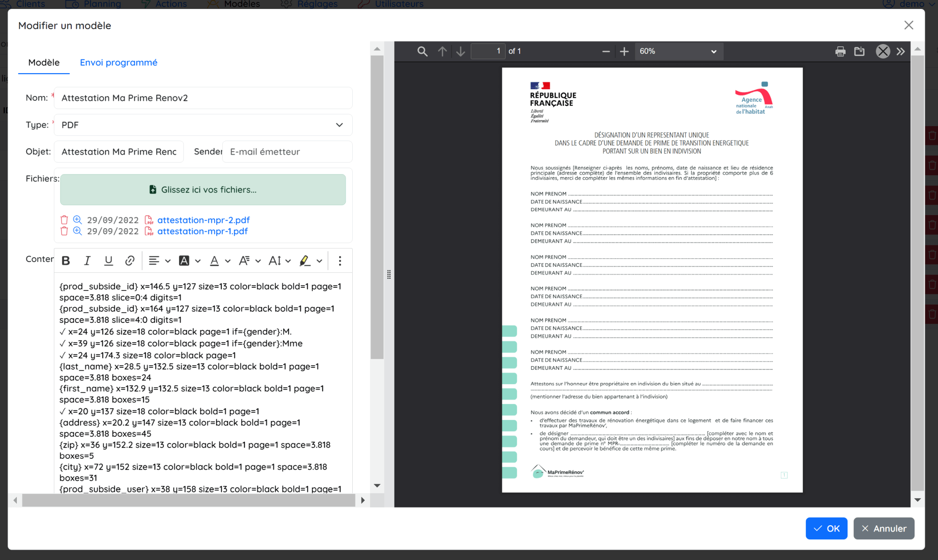This screenshot has height=560, width=938.
Task: Click the PDF zoom in plus button
Action: 624,52
